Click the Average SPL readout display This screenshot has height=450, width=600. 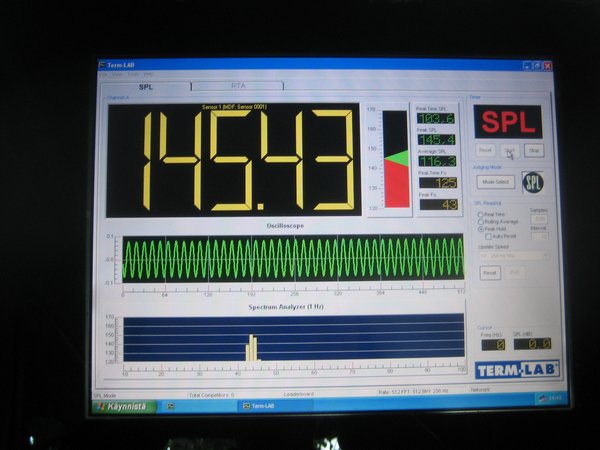coord(436,160)
